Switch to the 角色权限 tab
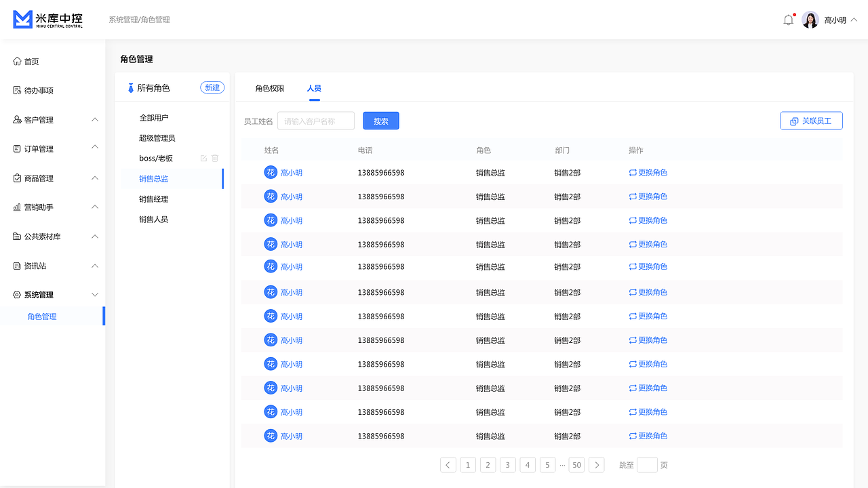868x488 pixels. point(270,89)
